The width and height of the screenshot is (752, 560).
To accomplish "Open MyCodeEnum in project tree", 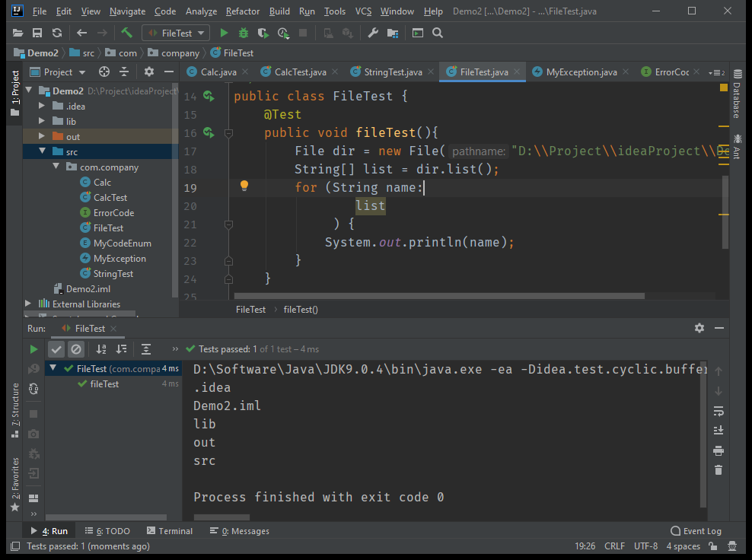I will (x=123, y=243).
